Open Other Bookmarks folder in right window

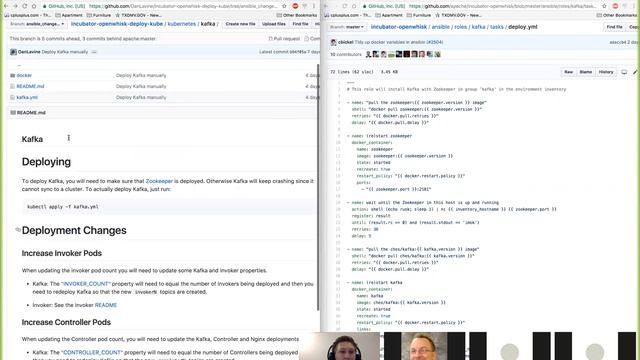tap(617, 15)
